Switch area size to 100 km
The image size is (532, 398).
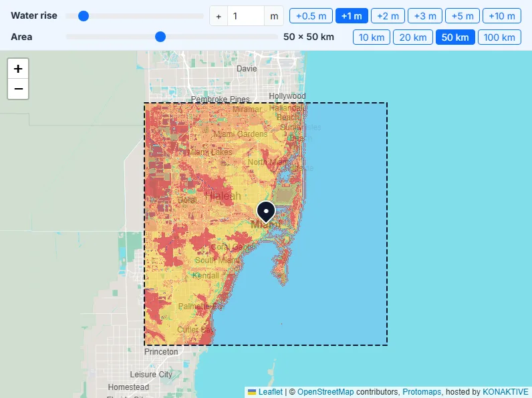point(499,37)
